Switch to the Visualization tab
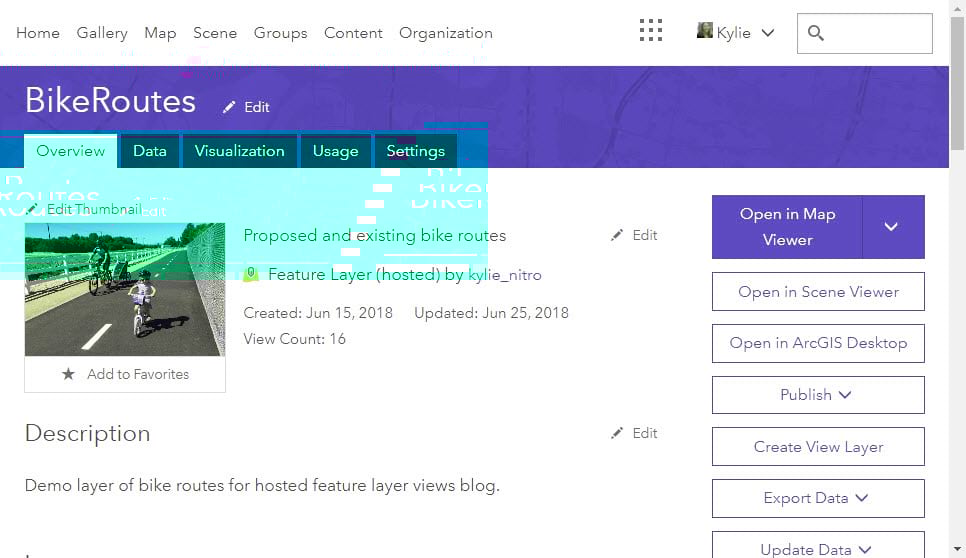This screenshot has width=966, height=558. (240, 151)
